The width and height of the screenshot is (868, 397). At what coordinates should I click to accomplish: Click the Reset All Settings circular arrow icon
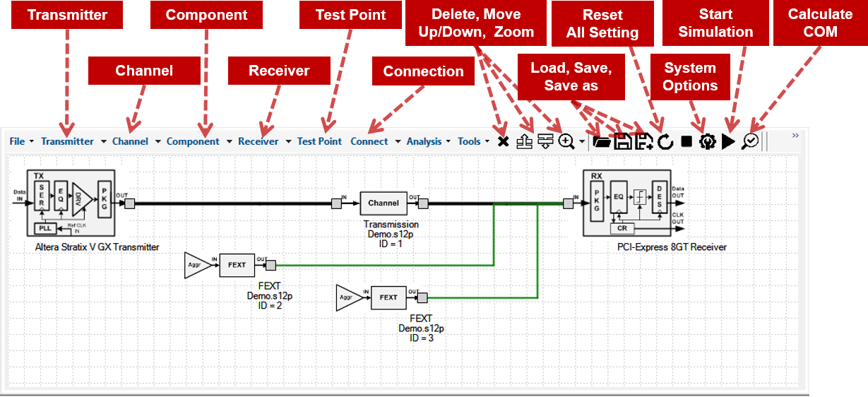pos(665,141)
